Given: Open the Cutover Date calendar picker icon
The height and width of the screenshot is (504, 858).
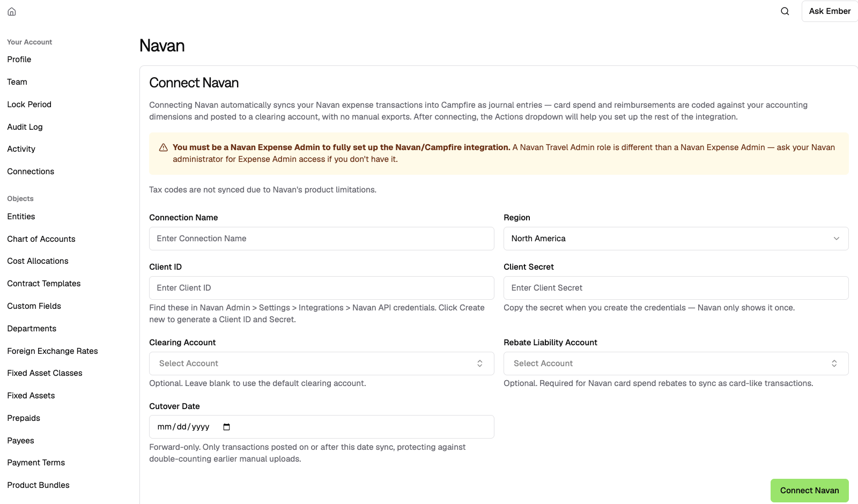Looking at the screenshot, I should pos(226,427).
